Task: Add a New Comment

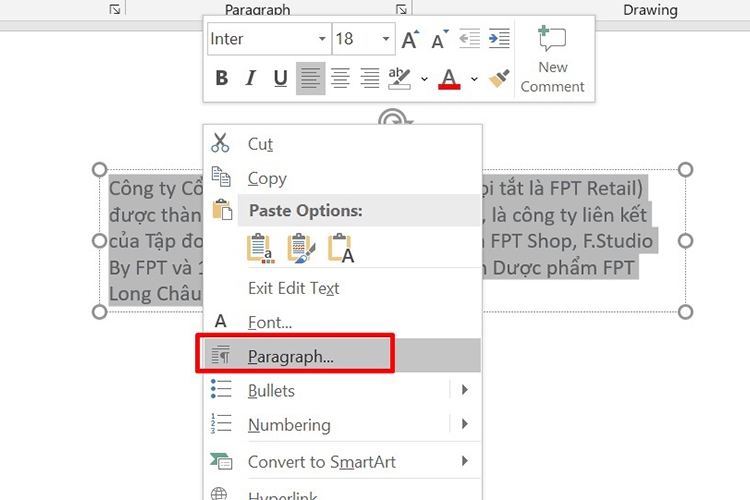Action: click(552, 59)
